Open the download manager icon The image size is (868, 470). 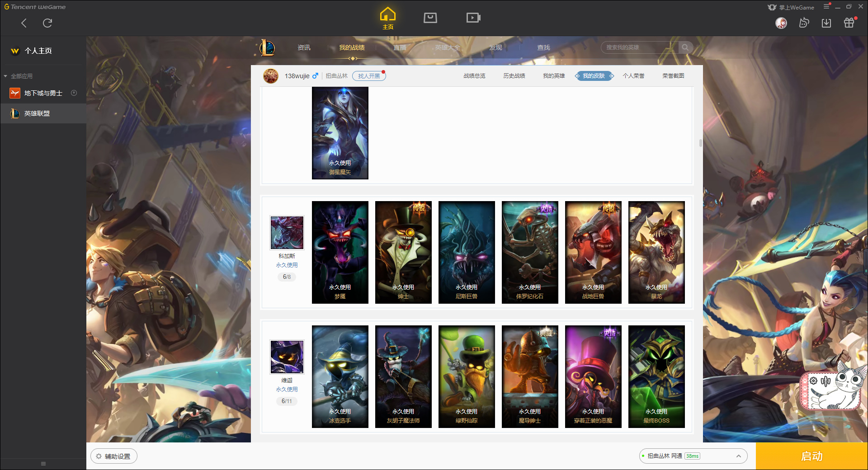pyautogui.click(x=826, y=23)
